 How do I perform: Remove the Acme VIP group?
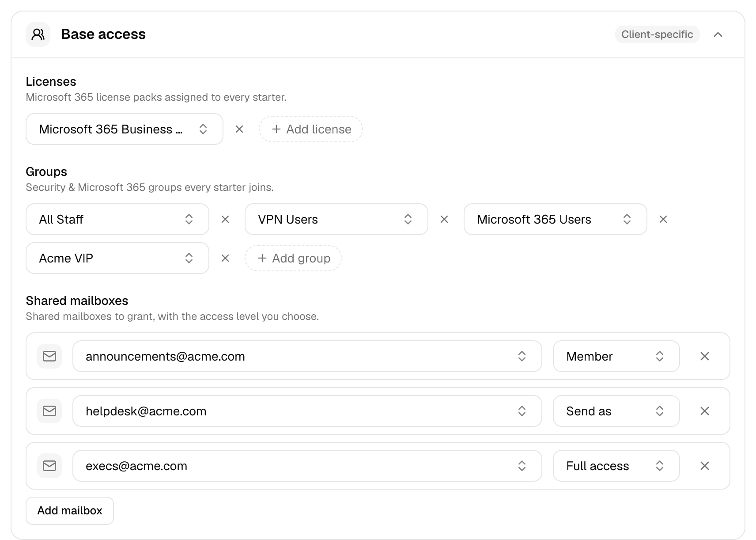click(x=225, y=258)
